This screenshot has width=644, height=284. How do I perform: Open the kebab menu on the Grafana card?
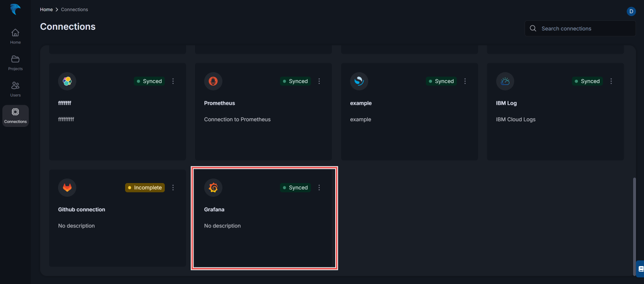click(x=319, y=187)
